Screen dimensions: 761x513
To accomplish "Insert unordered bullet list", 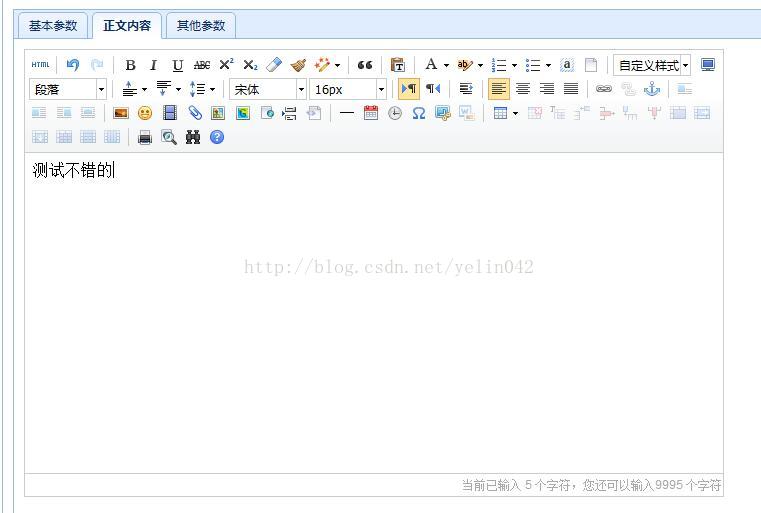I will tap(533, 65).
